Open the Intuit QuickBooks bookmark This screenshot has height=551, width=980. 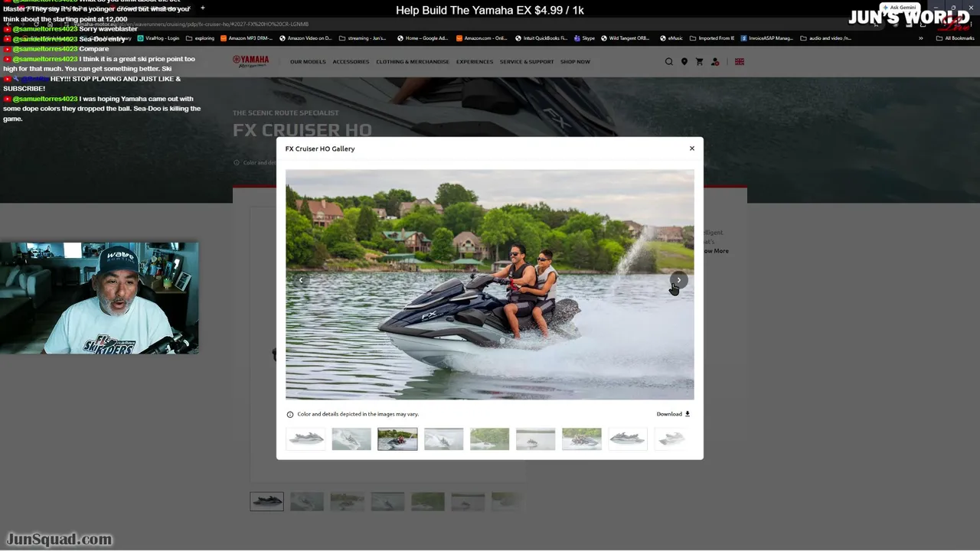tap(541, 38)
